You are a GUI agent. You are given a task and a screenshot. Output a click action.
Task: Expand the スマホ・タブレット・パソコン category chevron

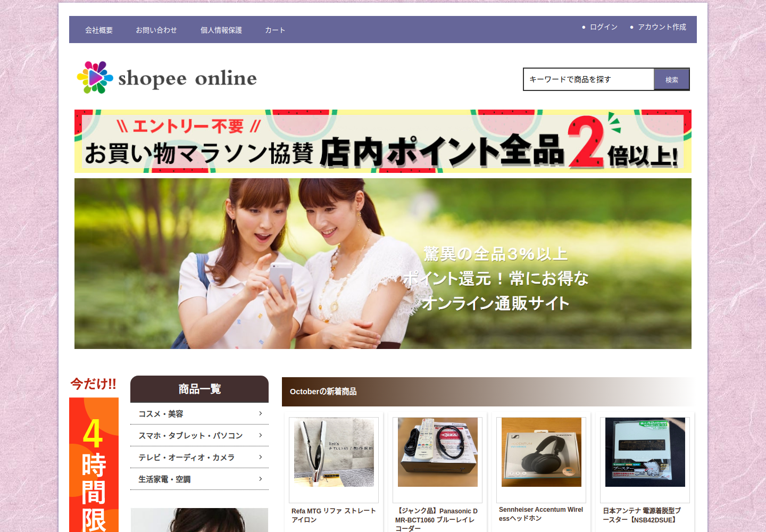coord(260,435)
